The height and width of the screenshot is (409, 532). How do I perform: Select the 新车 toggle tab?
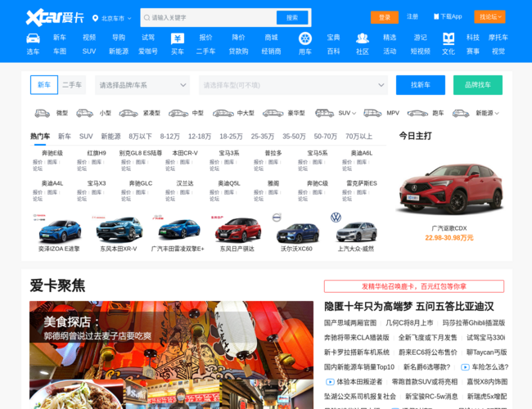point(44,85)
